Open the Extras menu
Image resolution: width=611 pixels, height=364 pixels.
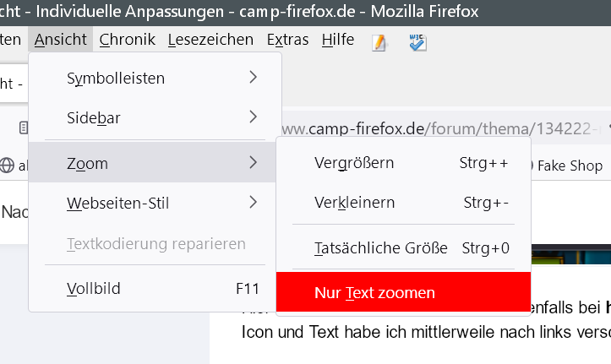click(x=287, y=40)
